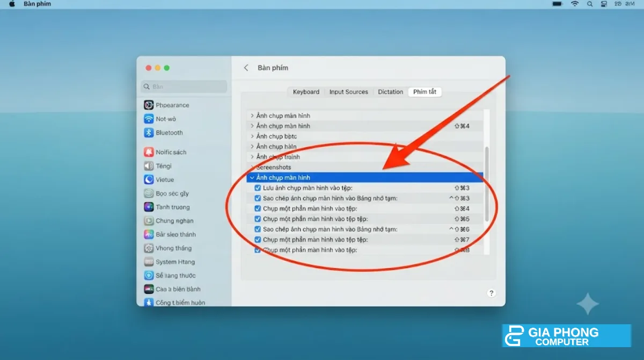Click the shortcuts list scrollbar
Viewport: 644px width, 360px height.
(x=487, y=183)
